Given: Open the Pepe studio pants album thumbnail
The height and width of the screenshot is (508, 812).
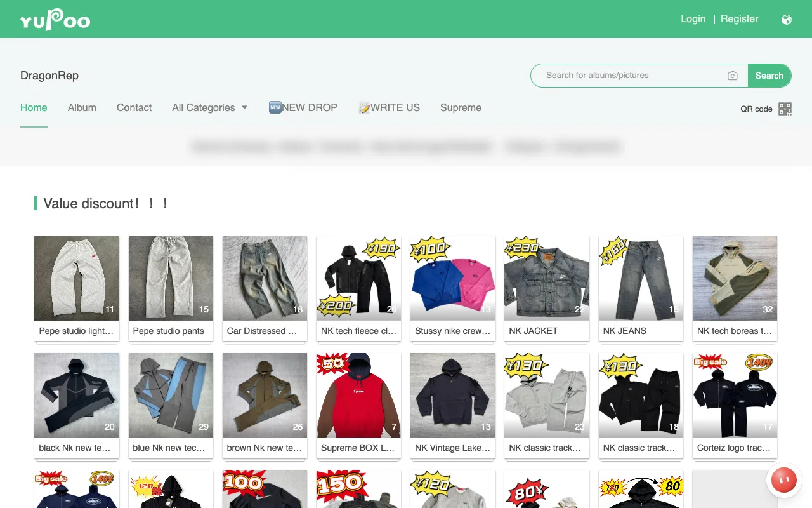Looking at the screenshot, I should [171, 278].
